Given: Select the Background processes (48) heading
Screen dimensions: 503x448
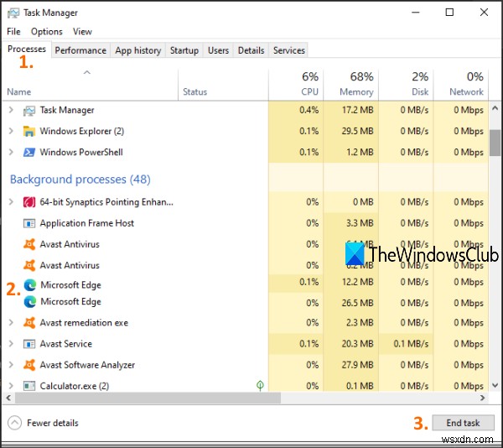Looking at the screenshot, I should click(x=80, y=179).
